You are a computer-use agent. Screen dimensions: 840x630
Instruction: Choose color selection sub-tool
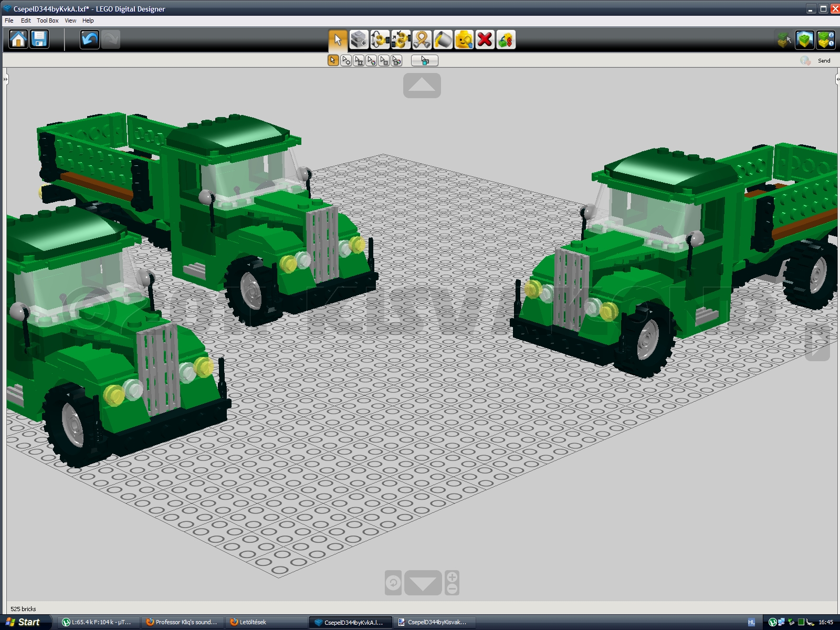(371, 60)
